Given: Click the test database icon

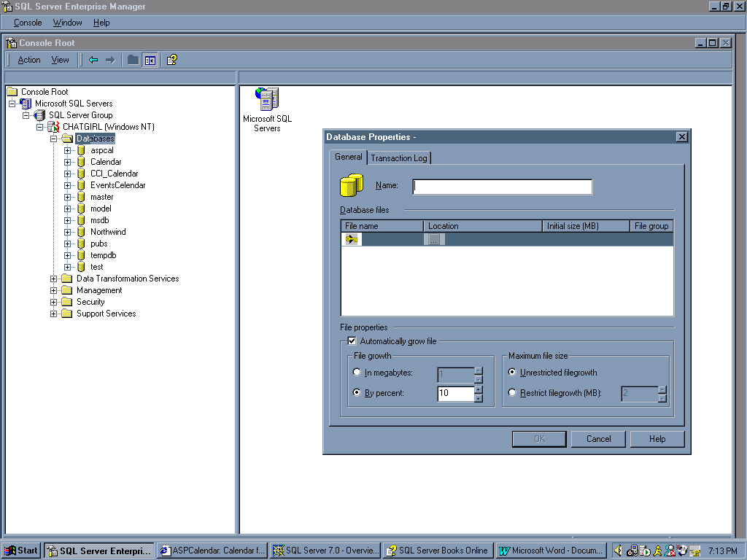Looking at the screenshot, I should [82, 267].
